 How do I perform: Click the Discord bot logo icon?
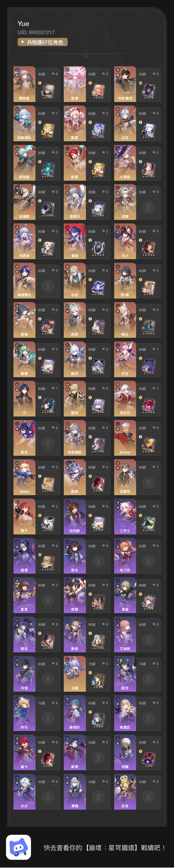(x=19, y=847)
